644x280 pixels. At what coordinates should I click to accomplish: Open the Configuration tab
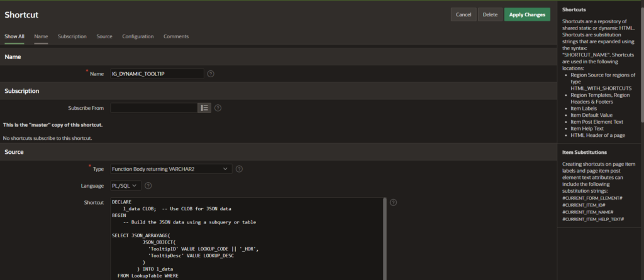[138, 36]
